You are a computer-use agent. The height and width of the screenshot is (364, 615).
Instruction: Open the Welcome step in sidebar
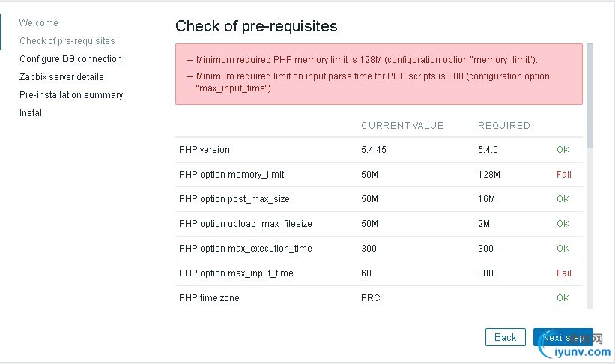tap(39, 23)
